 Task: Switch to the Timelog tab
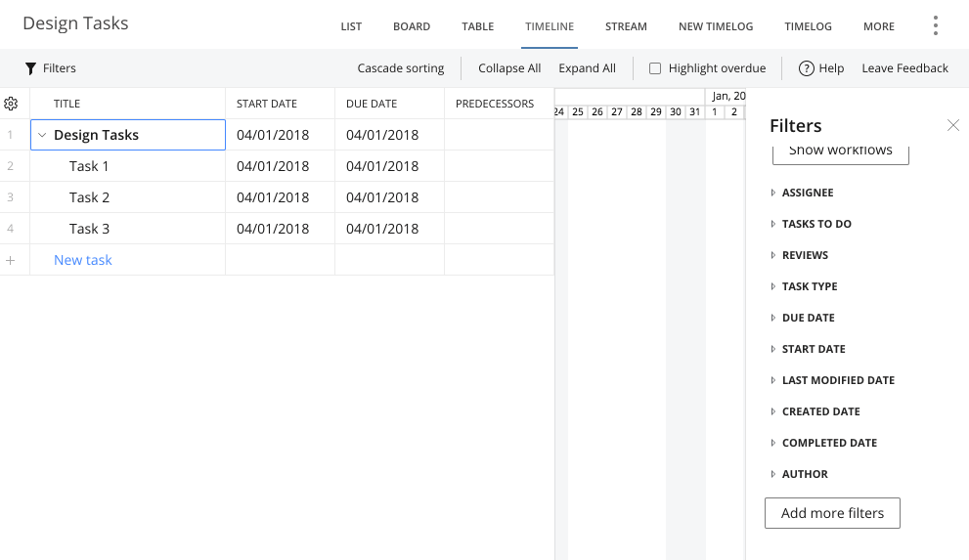pos(808,26)
